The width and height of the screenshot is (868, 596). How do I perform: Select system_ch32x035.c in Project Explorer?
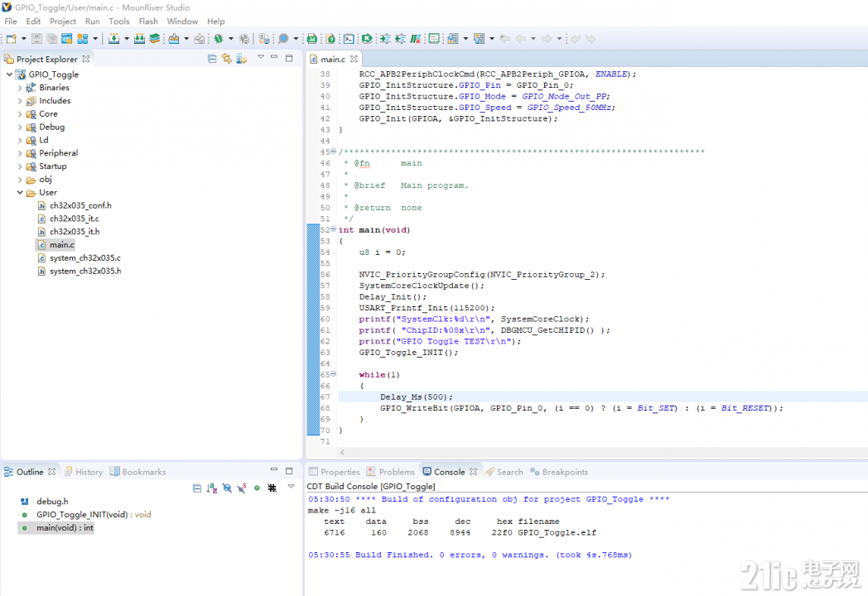tap(84, 258)
